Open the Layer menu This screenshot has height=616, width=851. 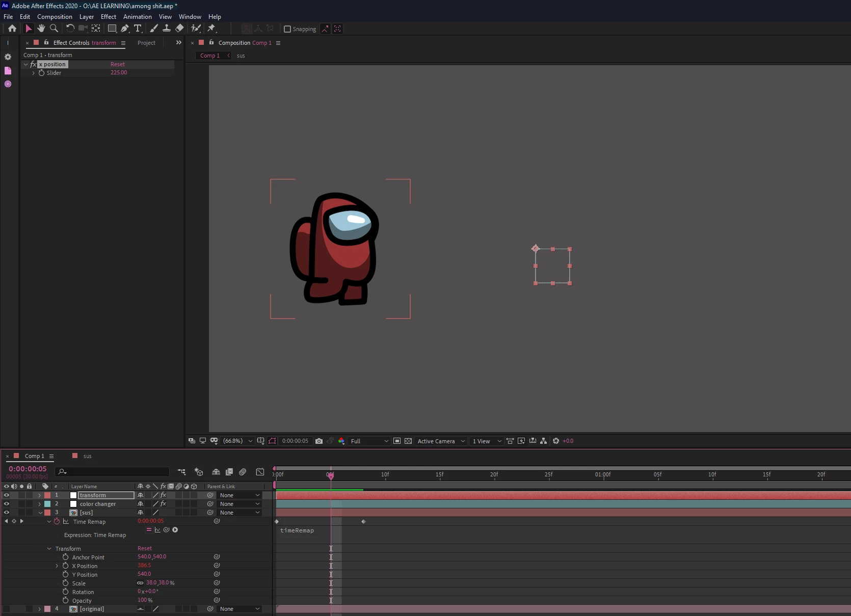(87, 16)
